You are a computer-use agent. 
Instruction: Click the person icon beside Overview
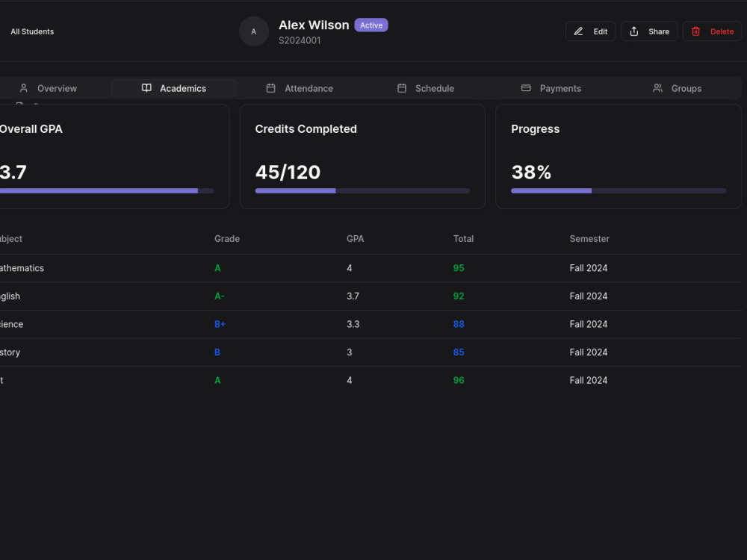[x=23, y=88]
